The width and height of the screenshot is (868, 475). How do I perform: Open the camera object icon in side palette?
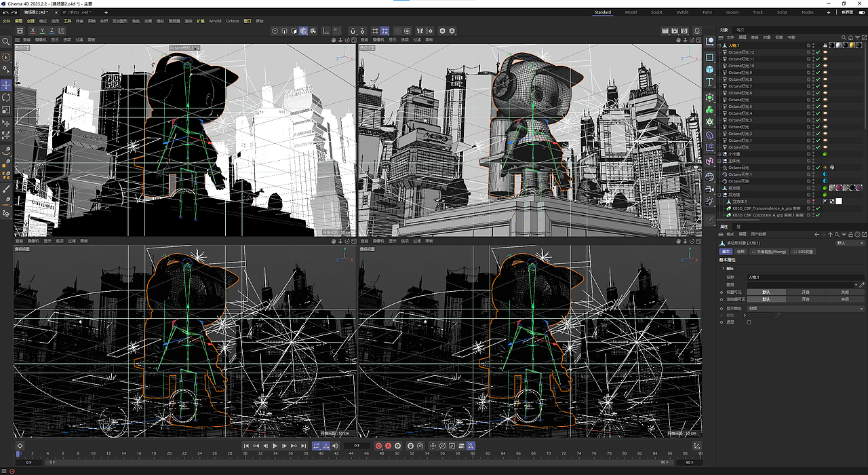click(709, 189)
